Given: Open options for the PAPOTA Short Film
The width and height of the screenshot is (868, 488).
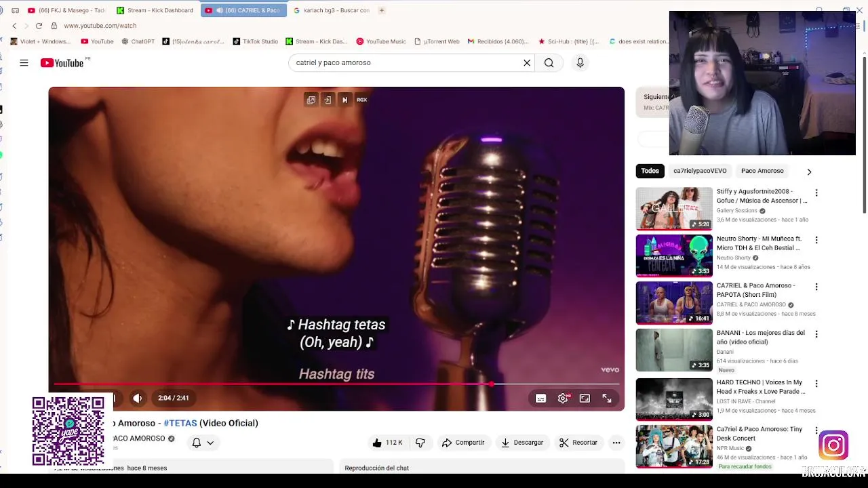Looking at the screenshot, I should [816, 287].
